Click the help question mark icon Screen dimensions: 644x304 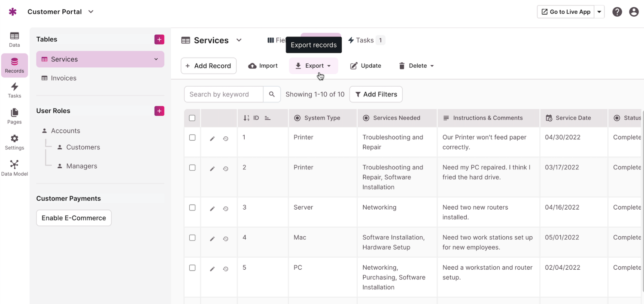(x=617, y=12)
